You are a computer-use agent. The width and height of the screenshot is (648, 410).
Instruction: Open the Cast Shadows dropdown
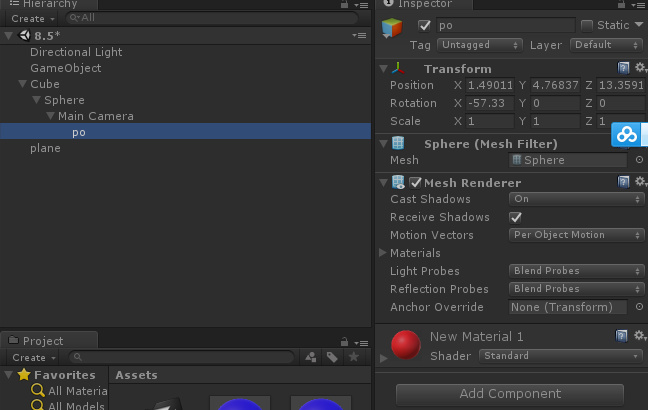click(577, 199)
